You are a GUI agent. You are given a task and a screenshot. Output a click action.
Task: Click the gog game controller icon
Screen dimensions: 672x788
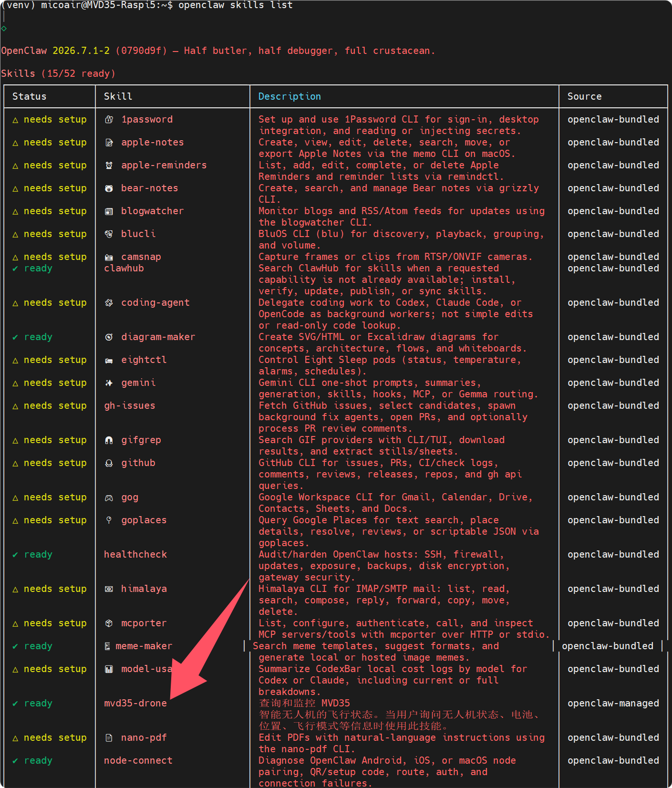pyautogui.click(x=109, y=498)
